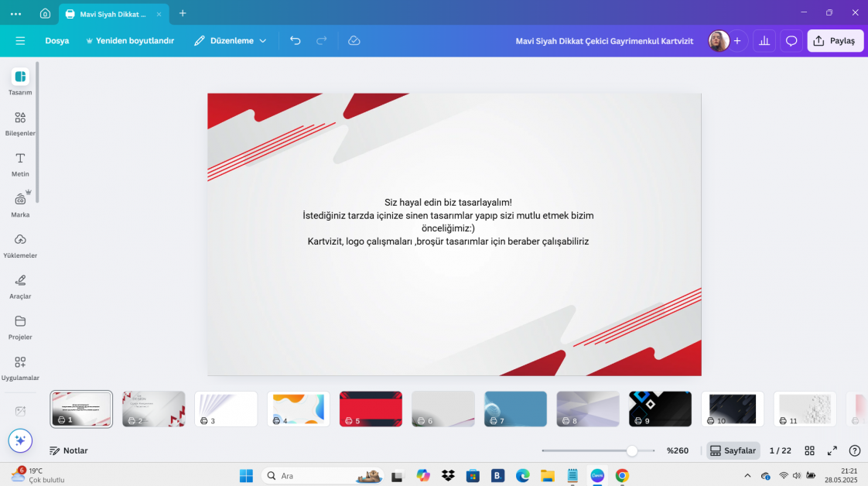Open the analytics bar chart icon
868x486 pixels.
764,41
